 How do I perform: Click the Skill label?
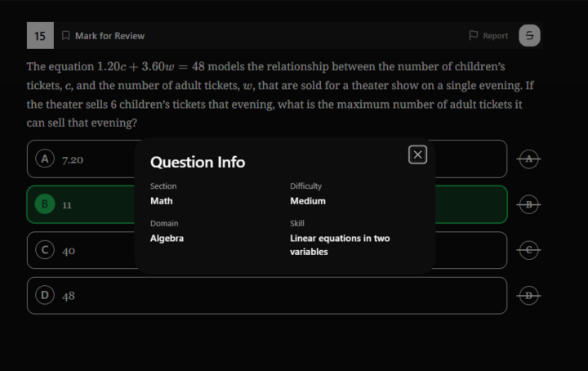297,223
